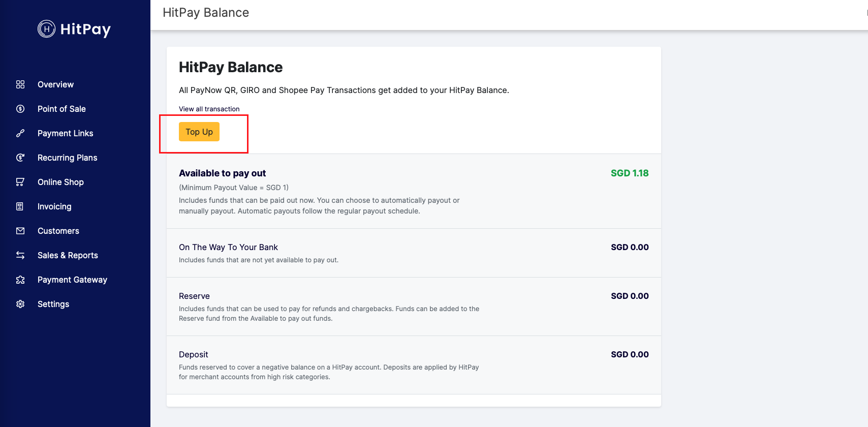Select Invoicing in sidebar
The width and height of the screenshot is (868, 427).
pos(54,206)
